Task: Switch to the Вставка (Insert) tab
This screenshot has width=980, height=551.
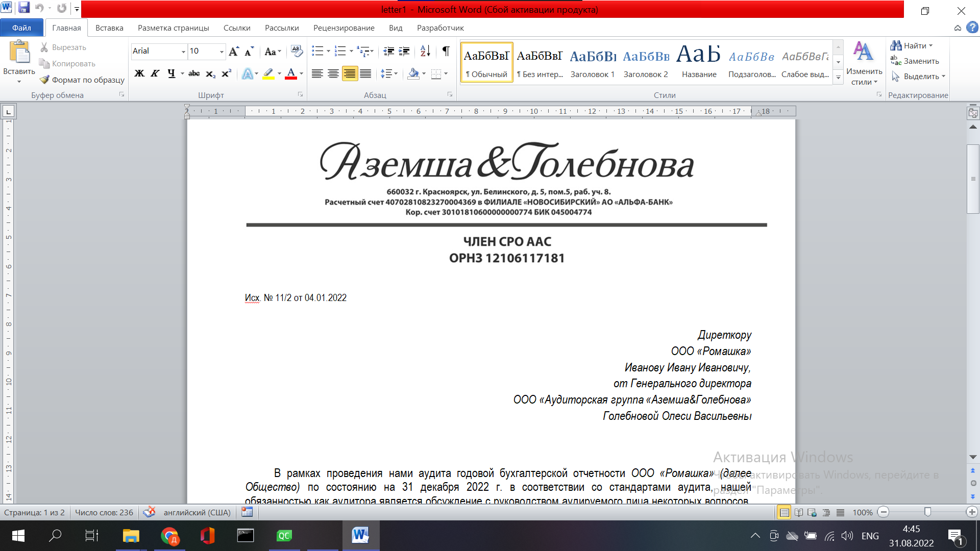Action: pyautogui.click(x=109, y=28)
